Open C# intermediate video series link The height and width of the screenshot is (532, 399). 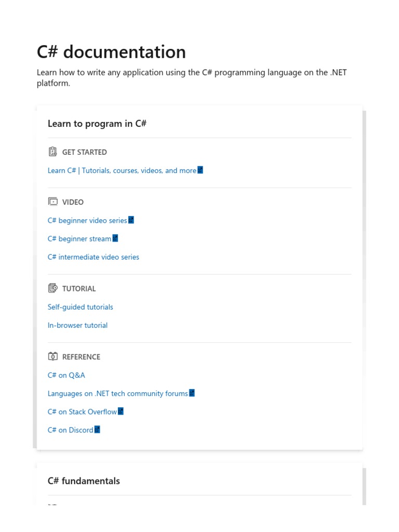point(94,257)
